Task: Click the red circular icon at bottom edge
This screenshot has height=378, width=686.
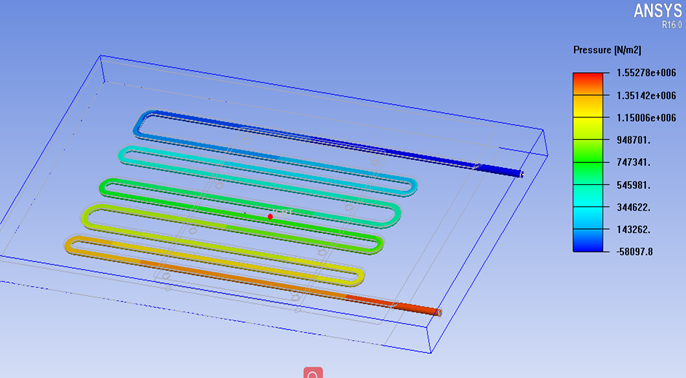Action: [x=313, y=373]
